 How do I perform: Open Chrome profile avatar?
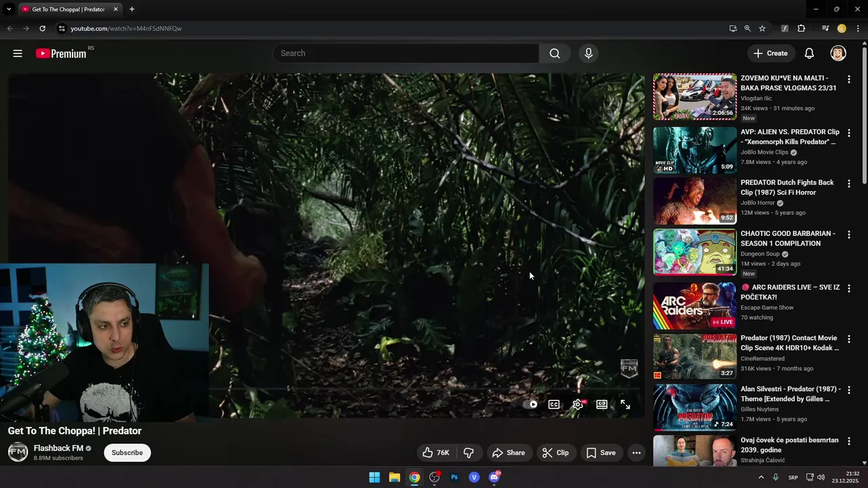[842, 28]
